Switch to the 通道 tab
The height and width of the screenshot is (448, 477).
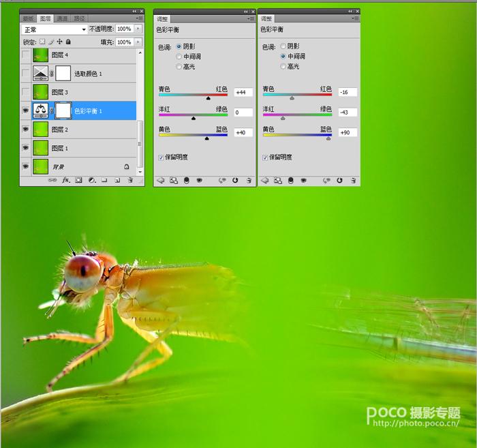click(x=62, y=19)
